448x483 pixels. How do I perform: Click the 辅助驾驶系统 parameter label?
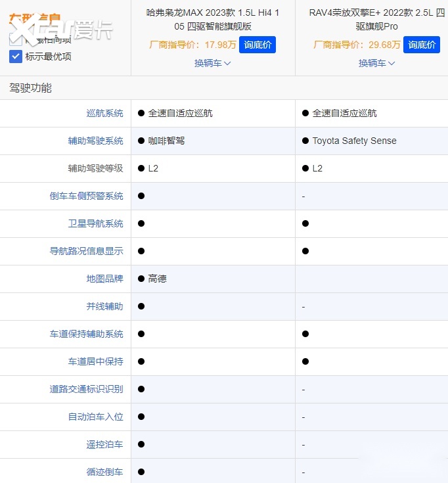click(x=95, y=141)
